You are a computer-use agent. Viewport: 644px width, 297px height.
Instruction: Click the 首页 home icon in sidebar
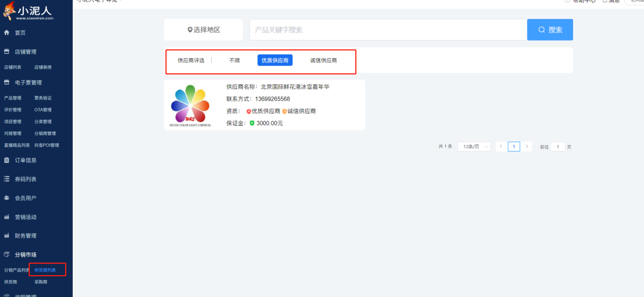pyautogui.click(x=7, y=33)
